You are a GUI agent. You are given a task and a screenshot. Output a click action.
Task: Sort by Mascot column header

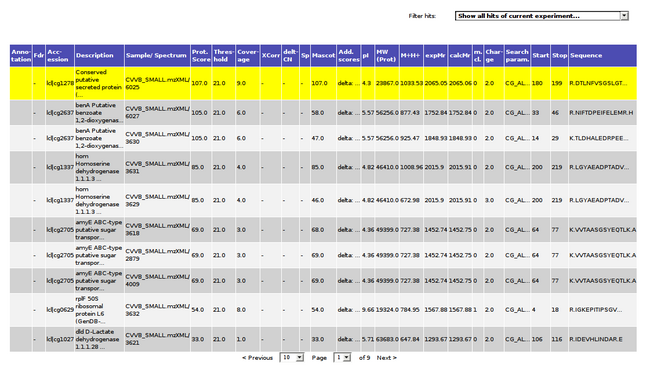(323, 56)
